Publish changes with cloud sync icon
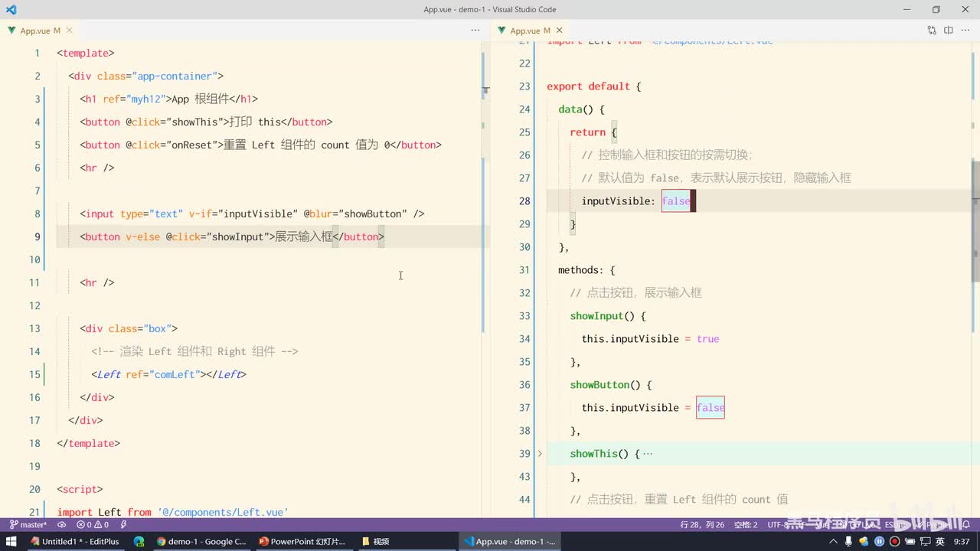980x551 pixels. pos(62,525)
